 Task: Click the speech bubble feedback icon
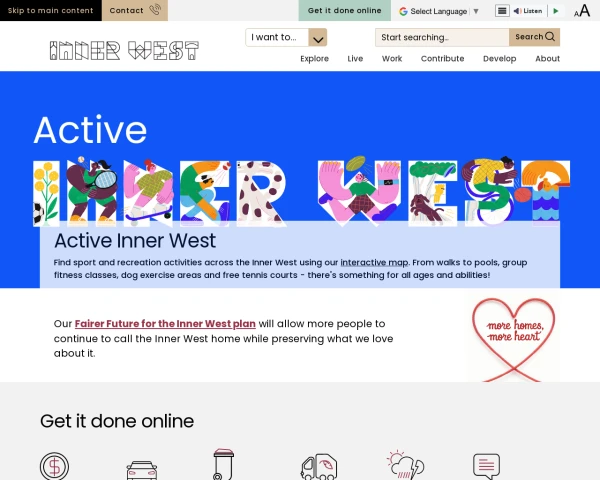pyautogui.click(x=486, y=466)
